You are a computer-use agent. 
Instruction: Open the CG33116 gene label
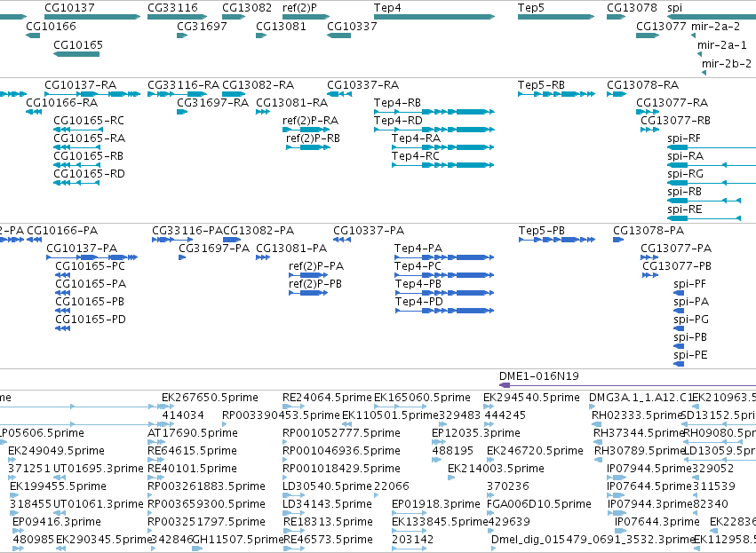172,8
